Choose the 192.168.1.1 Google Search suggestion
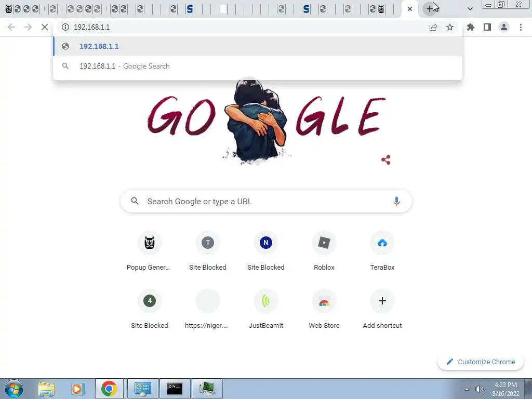This screenshot has width=532, height=399. [x=258, y=66]
